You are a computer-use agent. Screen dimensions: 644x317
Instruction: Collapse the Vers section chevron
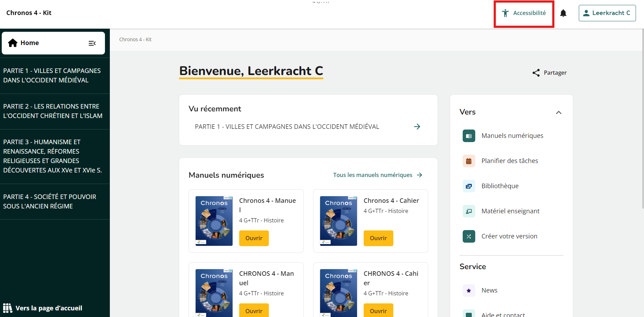click(x=559, y=112)
